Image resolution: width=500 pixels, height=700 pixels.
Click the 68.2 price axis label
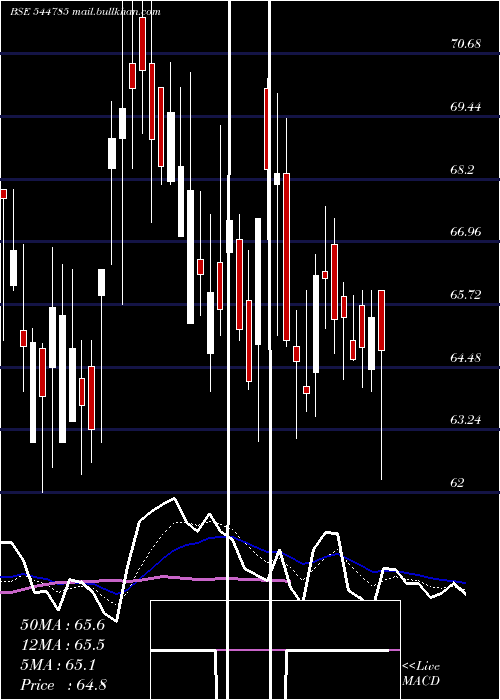pos(463,170)
